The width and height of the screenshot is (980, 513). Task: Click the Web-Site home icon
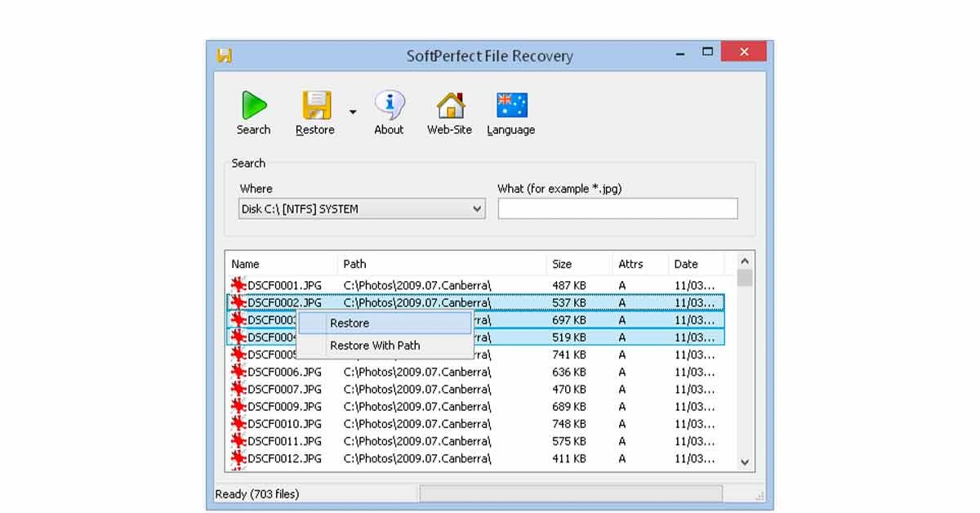click(449, 105)
